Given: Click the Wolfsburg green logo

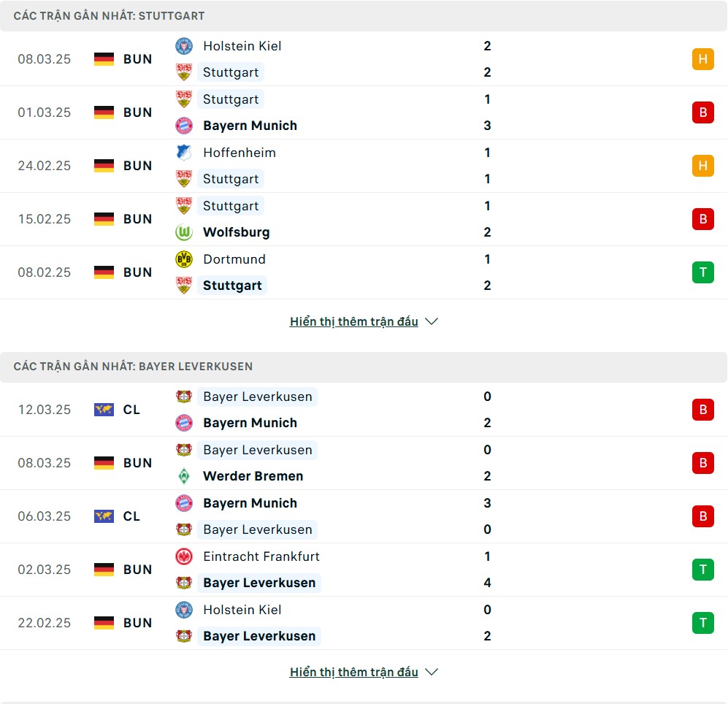Looking at the screenshot, I should 184,232.
